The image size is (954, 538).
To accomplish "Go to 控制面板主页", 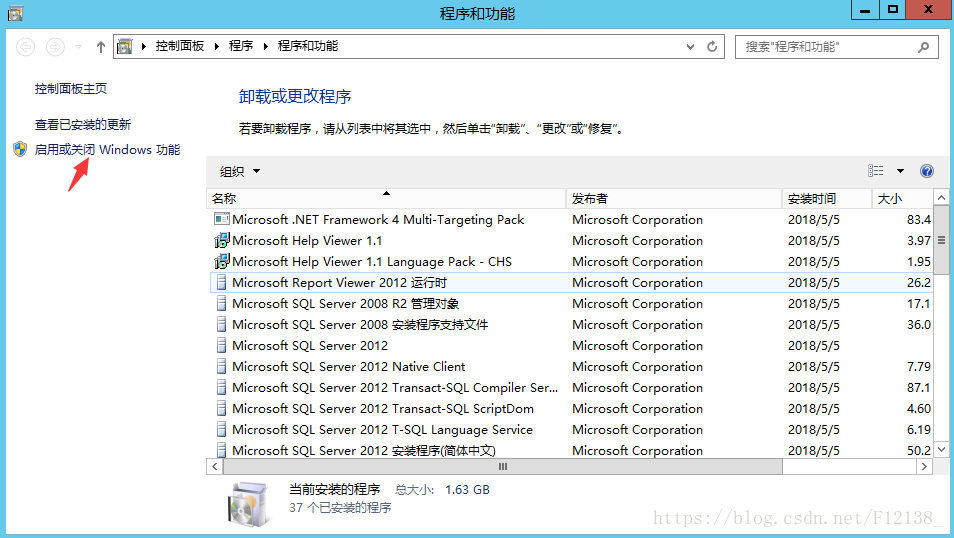I will pos(71,89).
